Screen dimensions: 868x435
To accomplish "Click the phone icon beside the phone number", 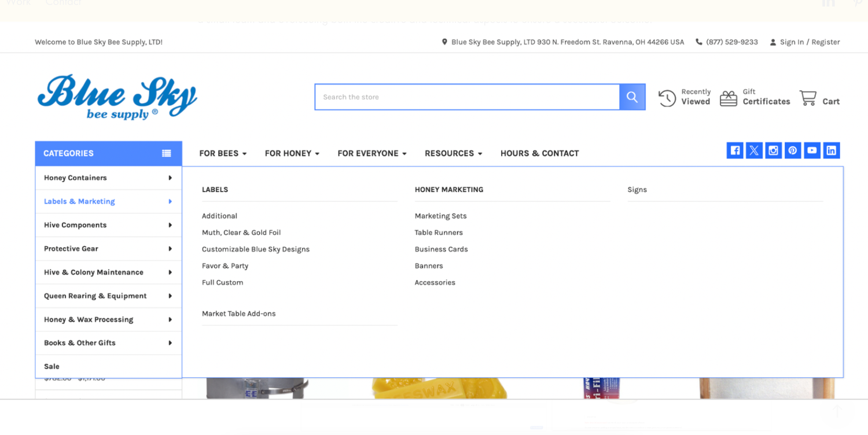I will [x=699, y=42].
